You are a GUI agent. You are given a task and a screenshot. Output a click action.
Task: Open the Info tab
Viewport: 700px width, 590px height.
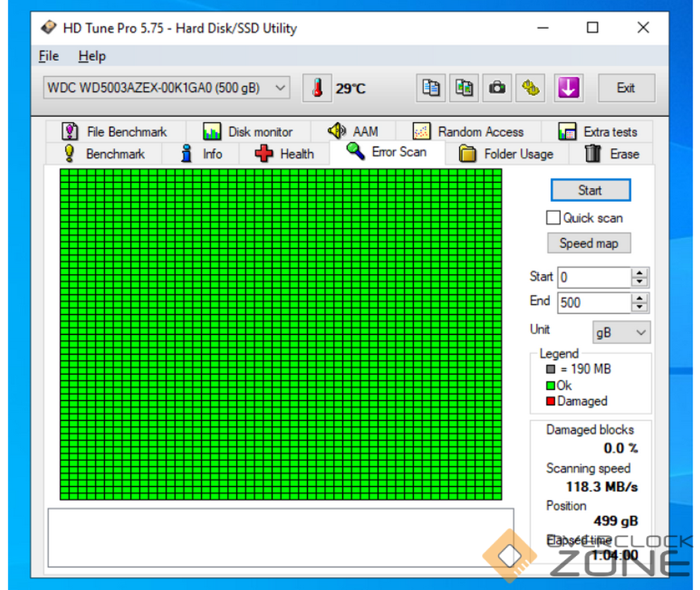coord(201,154)
